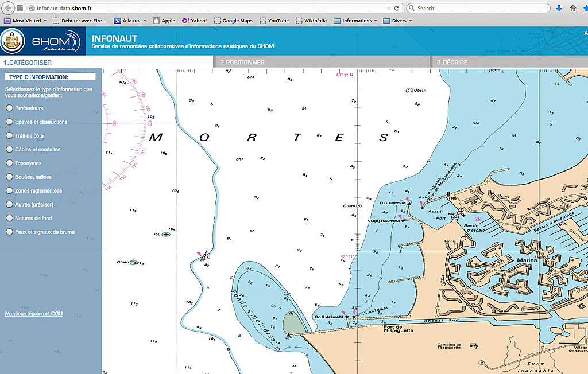
Task: Click the Fl.G.4s9m9M light label
Action: tap(393, 203)
